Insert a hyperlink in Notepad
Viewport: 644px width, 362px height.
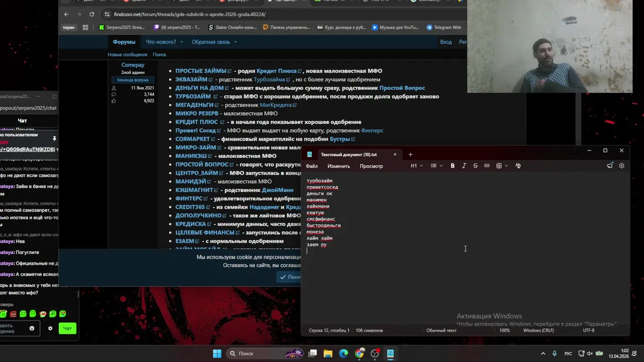[x=487, y=166]
